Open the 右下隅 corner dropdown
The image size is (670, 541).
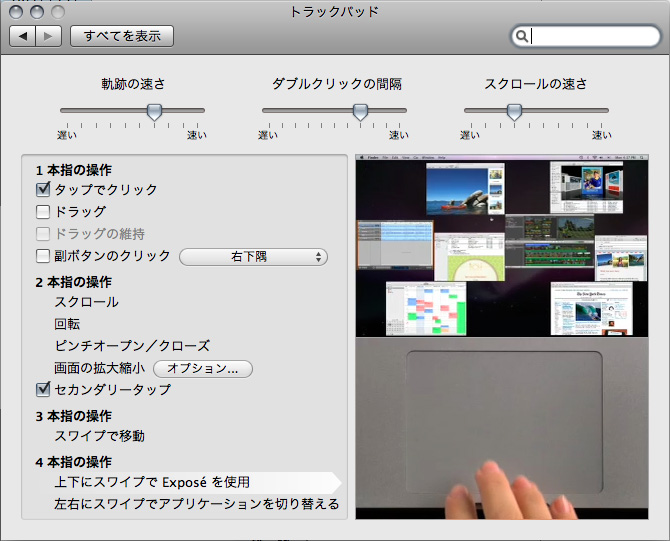click(x=253, y=257)
